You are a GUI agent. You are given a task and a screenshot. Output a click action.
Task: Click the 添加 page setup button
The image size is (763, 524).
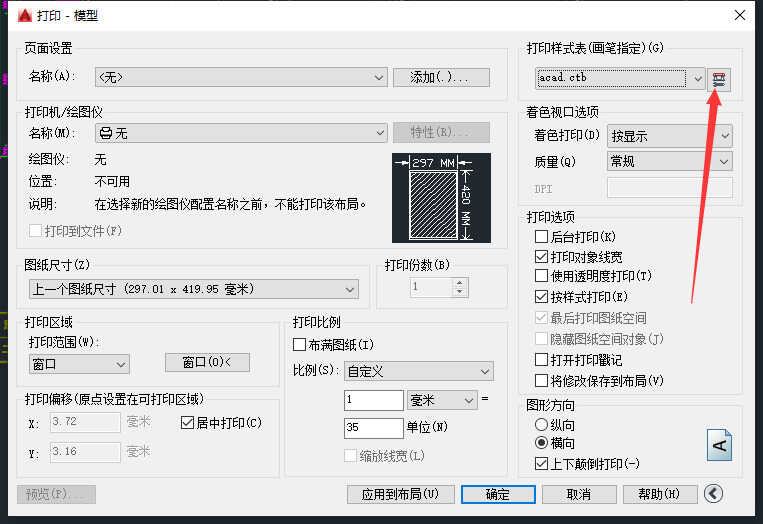pyautogui.click(x=441, y=77)
